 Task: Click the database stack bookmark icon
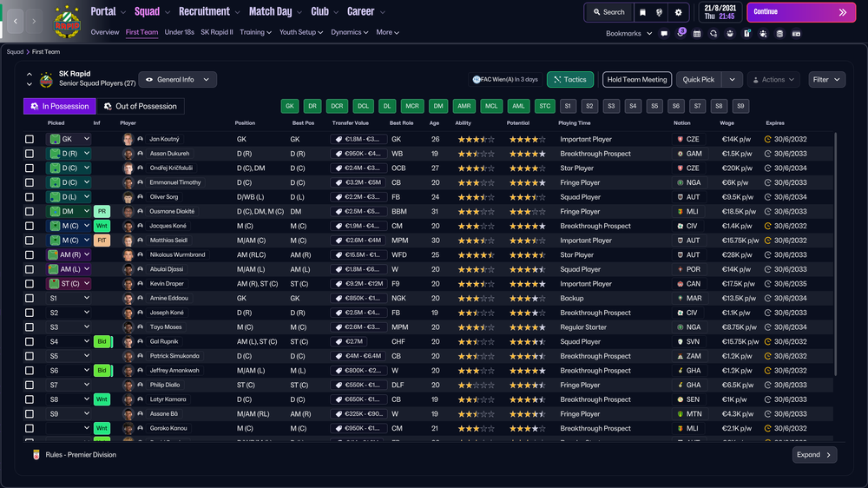pyautogui.click(x=779, y=34)
